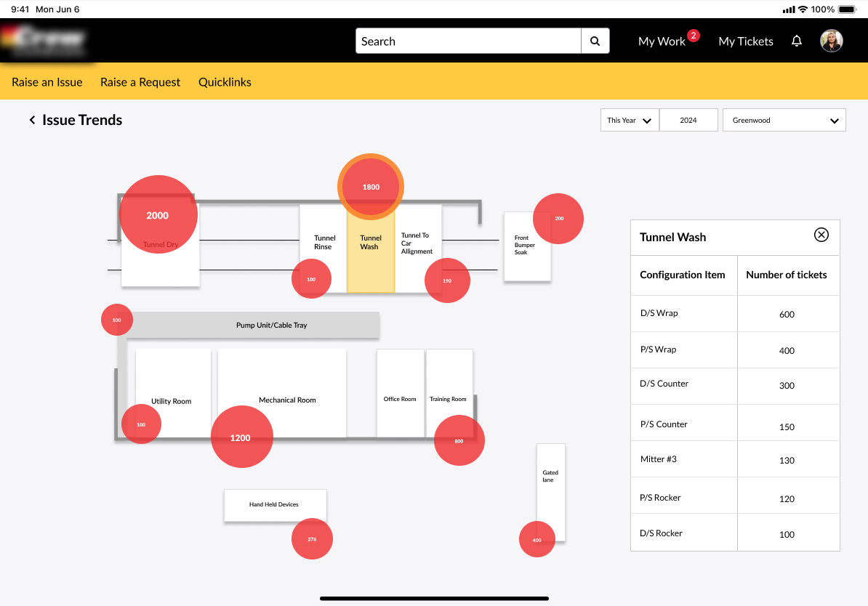Click the 400 Gated lane bubble

point(537,540)
